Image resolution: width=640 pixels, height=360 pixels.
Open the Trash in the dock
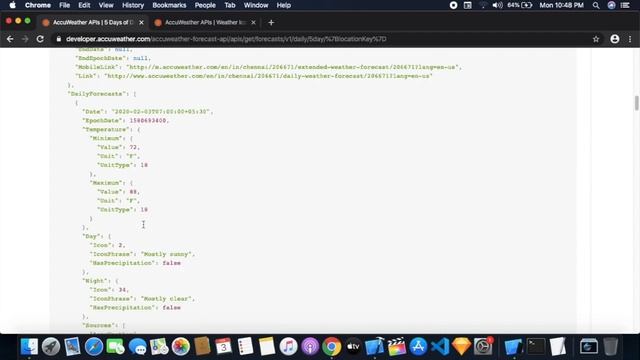[x=611, y=347]
